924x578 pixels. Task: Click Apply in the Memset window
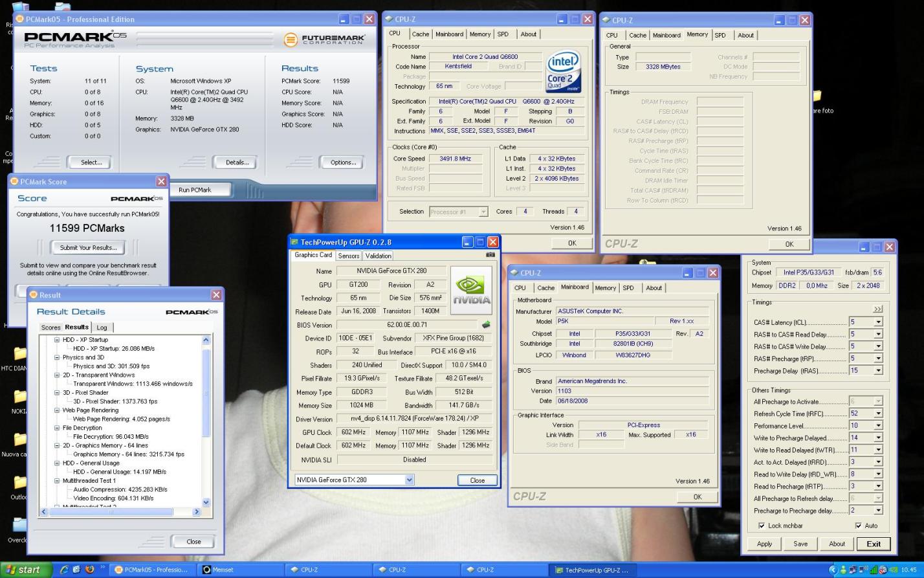coord(764,544)
